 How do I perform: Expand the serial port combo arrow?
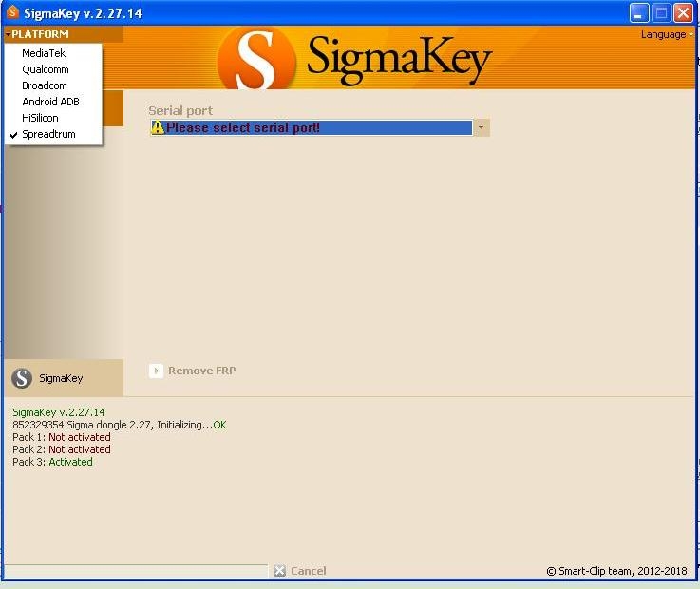click(481, 127)
